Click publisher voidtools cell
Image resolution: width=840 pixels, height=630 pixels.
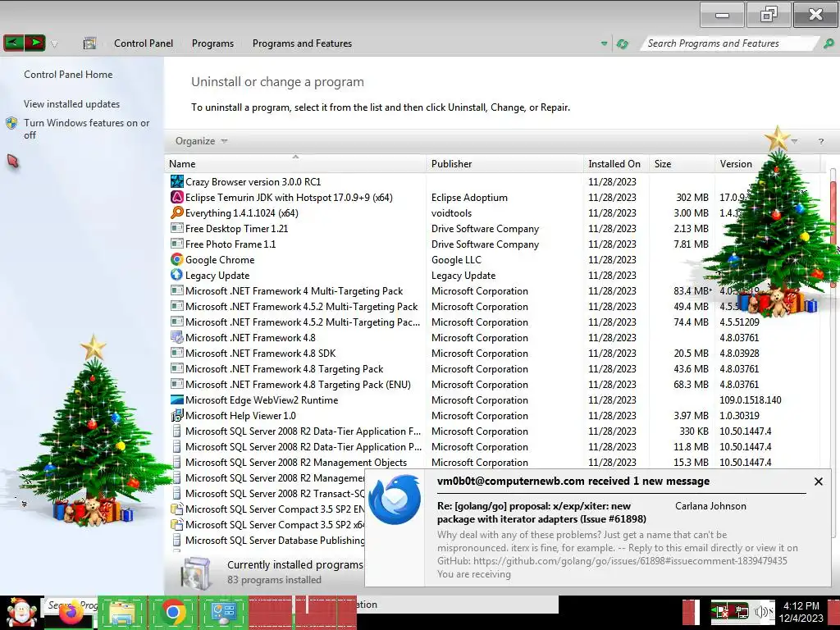(x=452, y=213)
